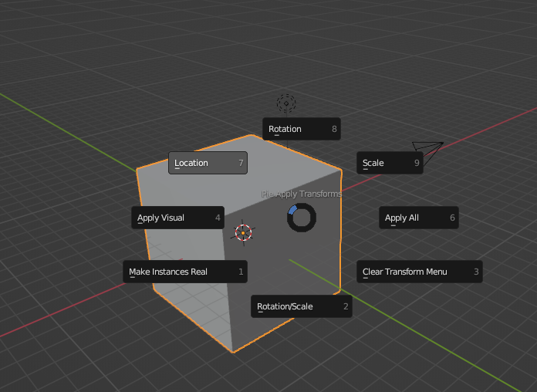Select the Rotation pie menu option

(x=302, y=129)
